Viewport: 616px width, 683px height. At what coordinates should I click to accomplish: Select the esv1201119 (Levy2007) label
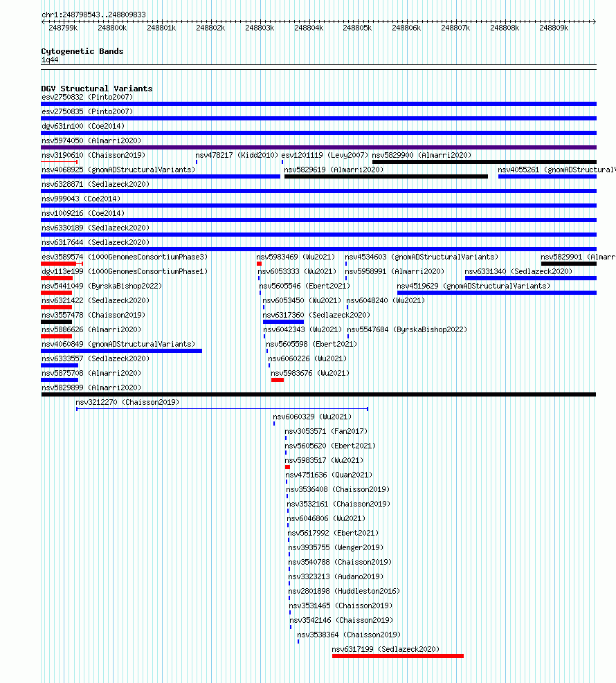tap(325, 155)
